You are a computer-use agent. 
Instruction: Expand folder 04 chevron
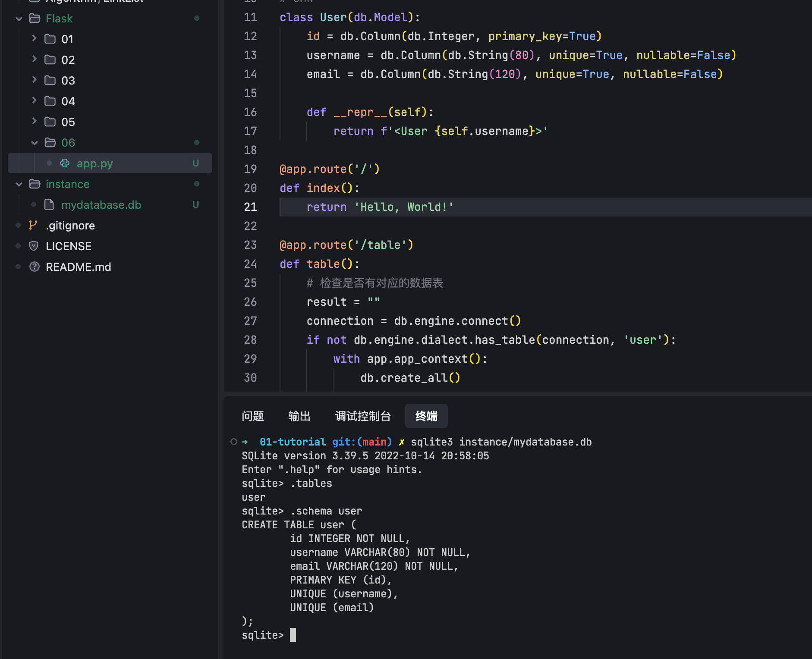point(35,100)
